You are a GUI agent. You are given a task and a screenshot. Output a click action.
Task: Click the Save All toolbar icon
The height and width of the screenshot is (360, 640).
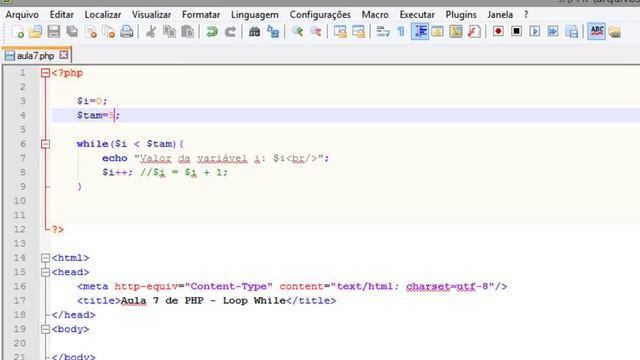coord(72,32)
